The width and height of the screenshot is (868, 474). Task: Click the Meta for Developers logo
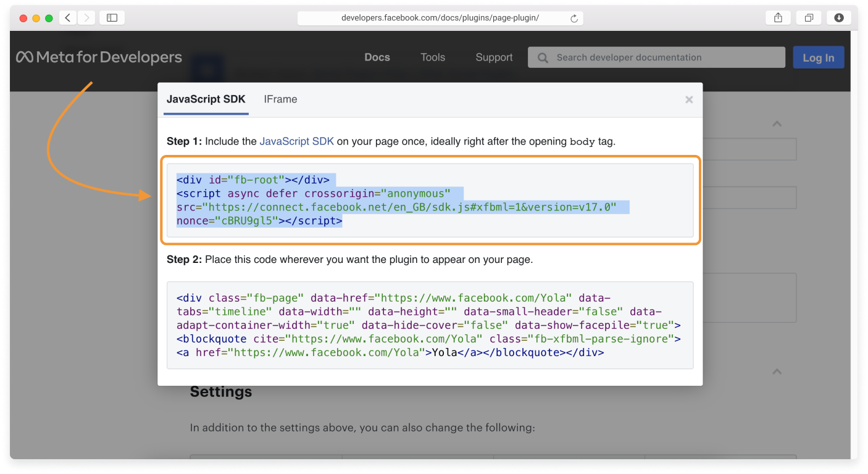99,57
